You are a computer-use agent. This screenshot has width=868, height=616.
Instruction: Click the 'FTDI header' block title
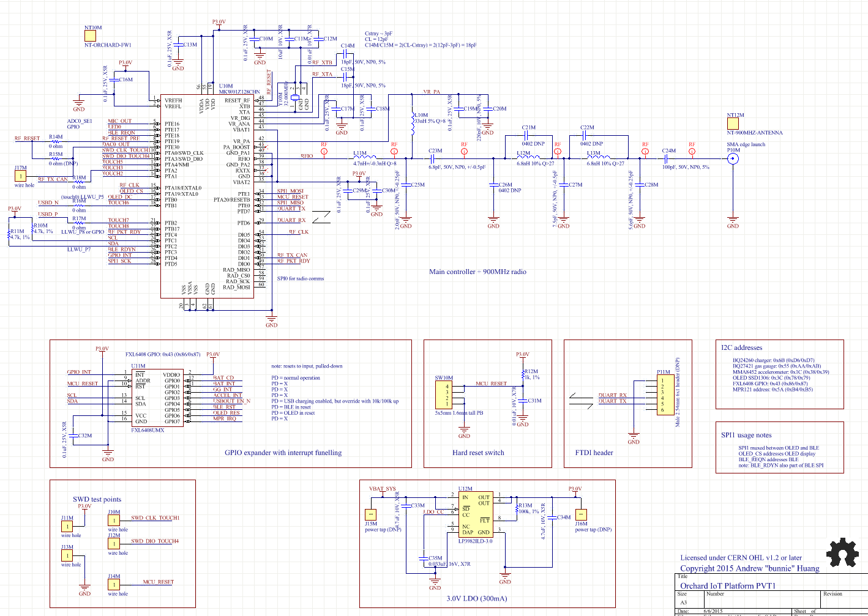click(594, 453)
